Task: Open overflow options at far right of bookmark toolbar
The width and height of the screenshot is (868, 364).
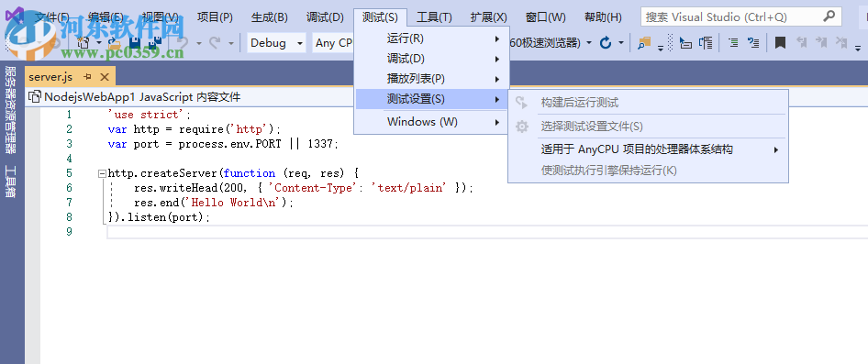Action: tap(858, 49)
